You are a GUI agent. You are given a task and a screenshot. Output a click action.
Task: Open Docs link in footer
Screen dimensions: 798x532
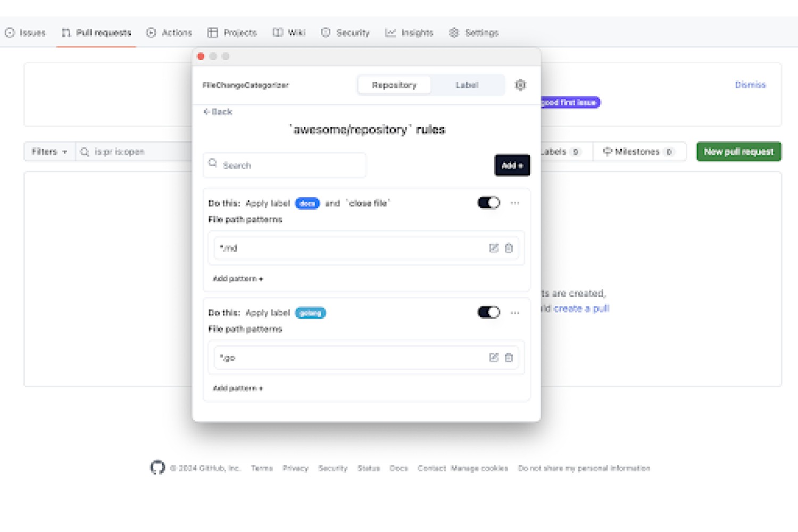tap(398, 468)
